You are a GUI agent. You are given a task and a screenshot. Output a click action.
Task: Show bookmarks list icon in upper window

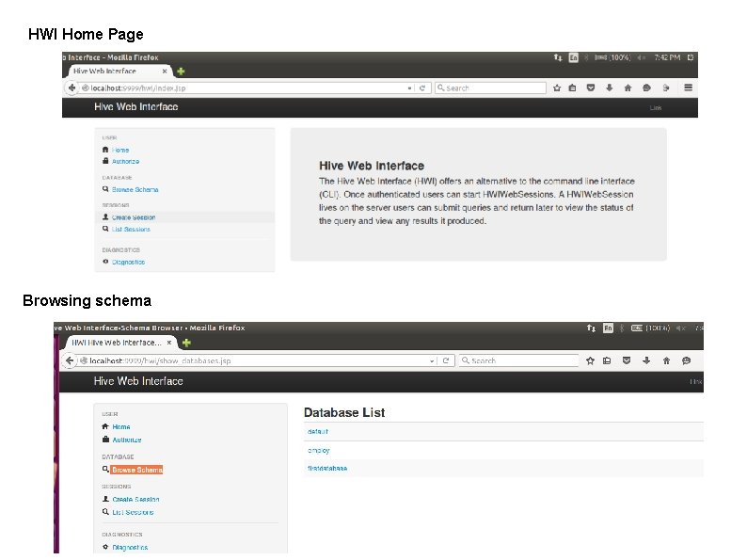573,88
